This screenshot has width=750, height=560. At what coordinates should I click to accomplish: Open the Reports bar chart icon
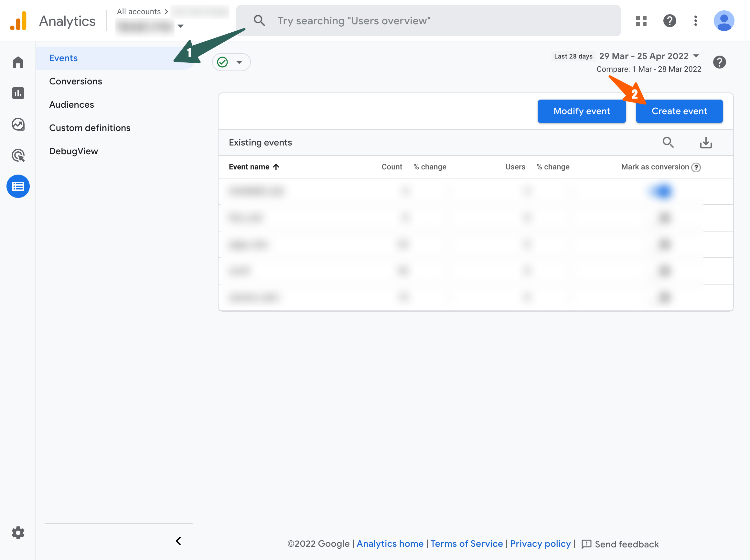pos(18,93)
